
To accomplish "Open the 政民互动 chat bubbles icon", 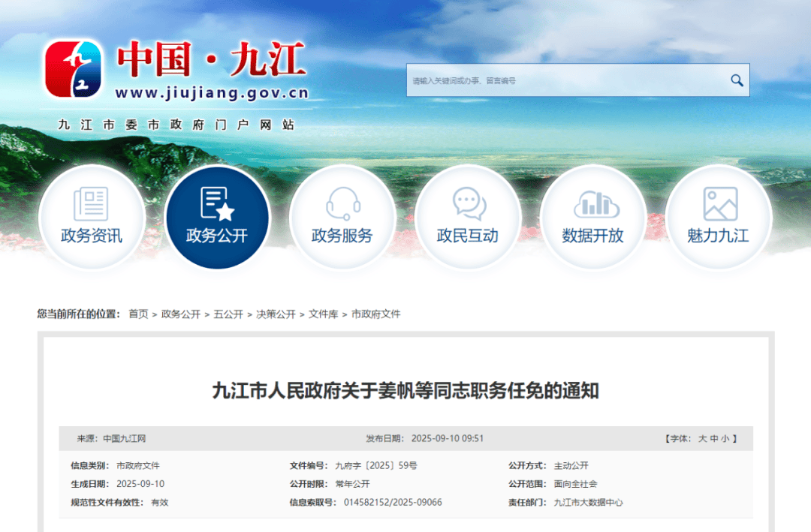I will tap(468, 218).
